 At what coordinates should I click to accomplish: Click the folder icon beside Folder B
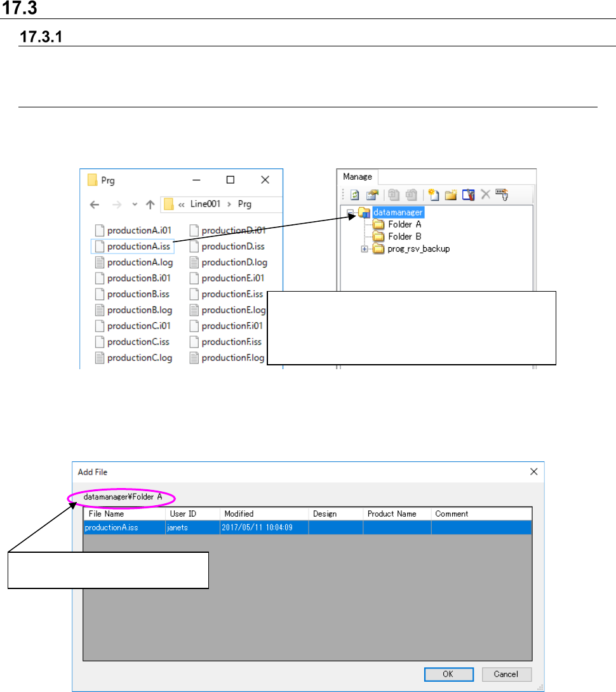[x=378, y=237]
